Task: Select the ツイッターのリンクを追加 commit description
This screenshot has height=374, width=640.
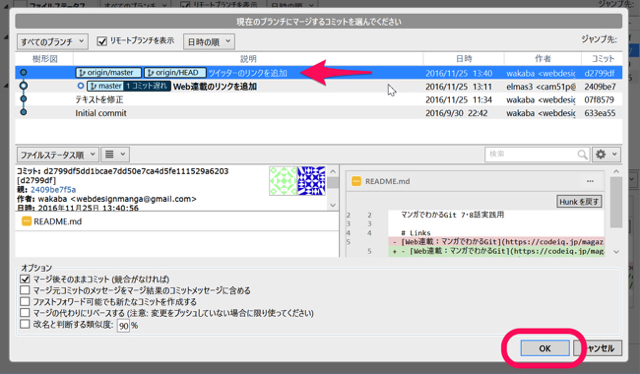Action: (x=248, y=73)
